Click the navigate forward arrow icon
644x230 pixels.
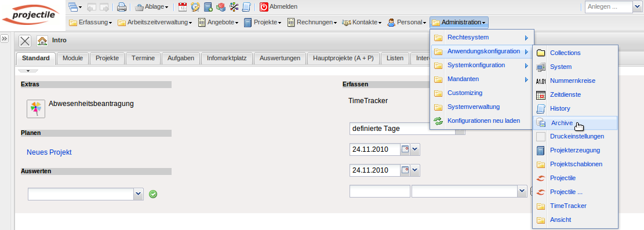tap(104, 6)
